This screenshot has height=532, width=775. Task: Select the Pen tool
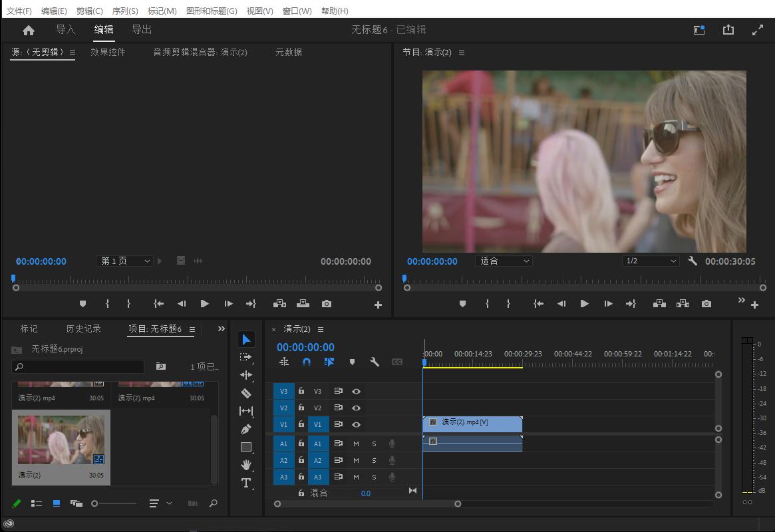(x=246, y=429)
